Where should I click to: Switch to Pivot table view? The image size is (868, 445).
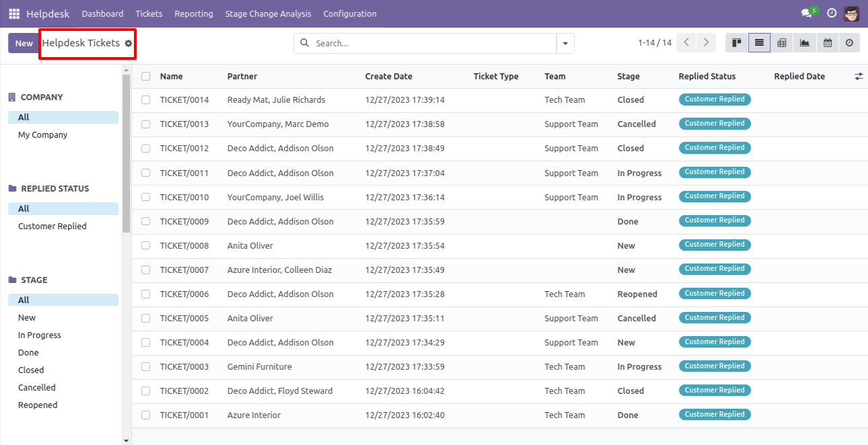[x=782, y=43]
